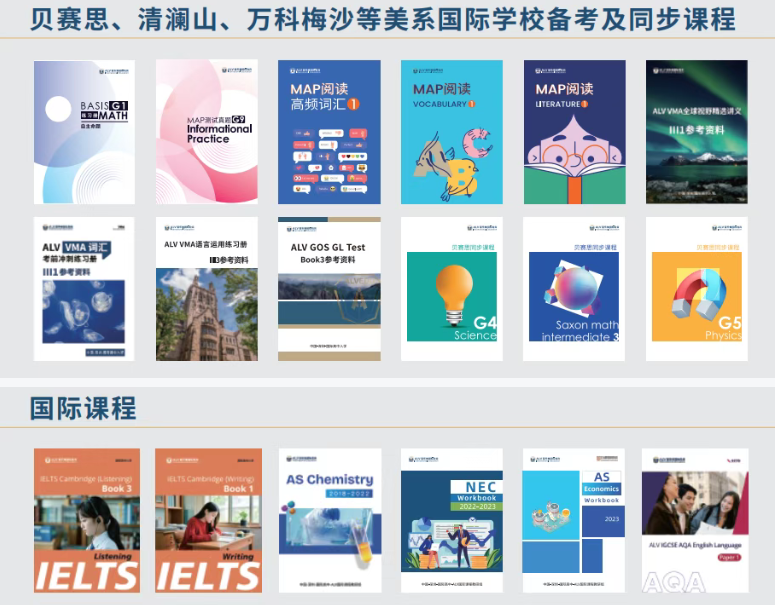Open the IELTS Listening Book 3 cover
Image resolution: width=775 pixels, height=605 pixels.
pyautogui.click(x=84, y=520)
